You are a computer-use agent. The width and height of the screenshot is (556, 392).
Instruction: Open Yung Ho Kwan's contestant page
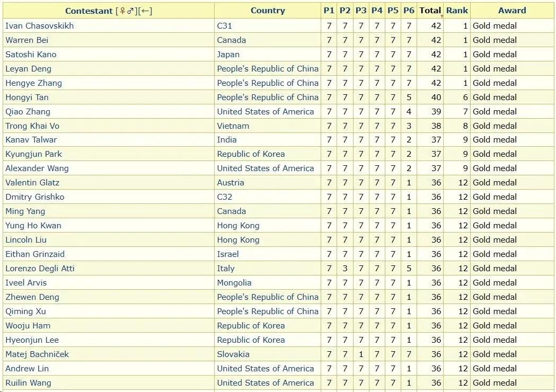[x=33, y=226]
